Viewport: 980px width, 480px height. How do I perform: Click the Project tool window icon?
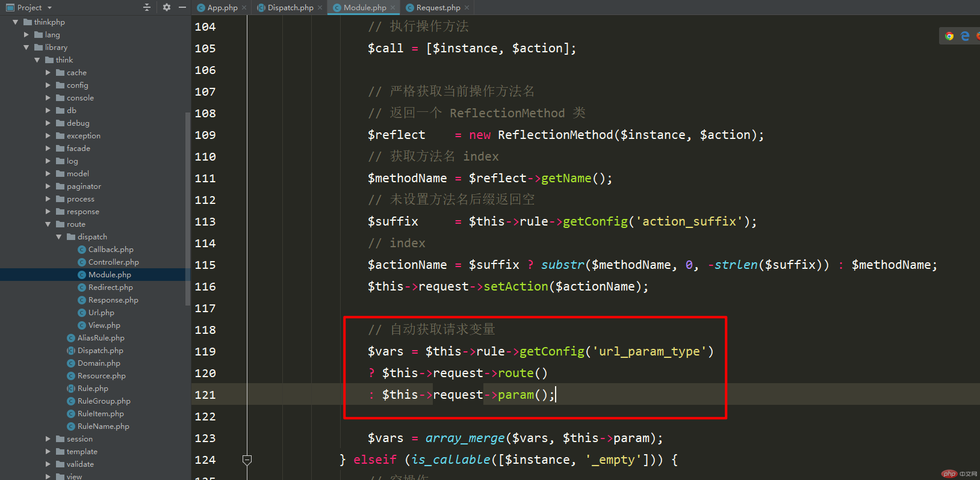(10, 7)
